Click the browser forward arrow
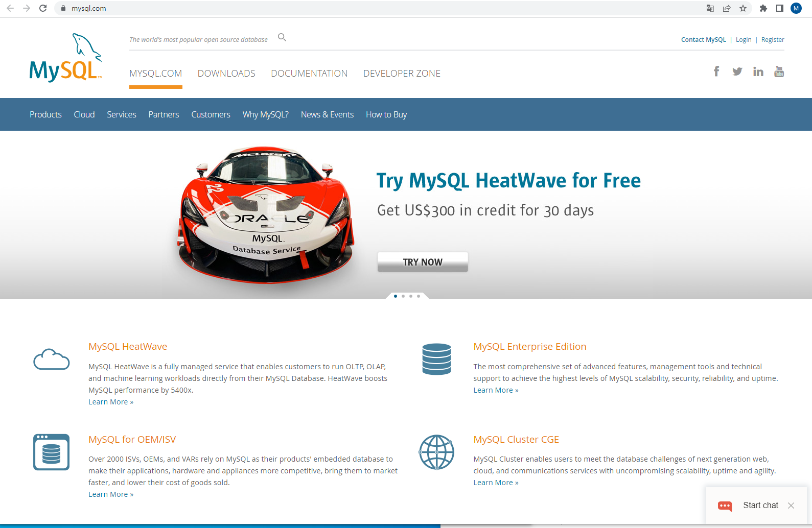This screenshot has width=812, height=528. click(x=27, y=8)
